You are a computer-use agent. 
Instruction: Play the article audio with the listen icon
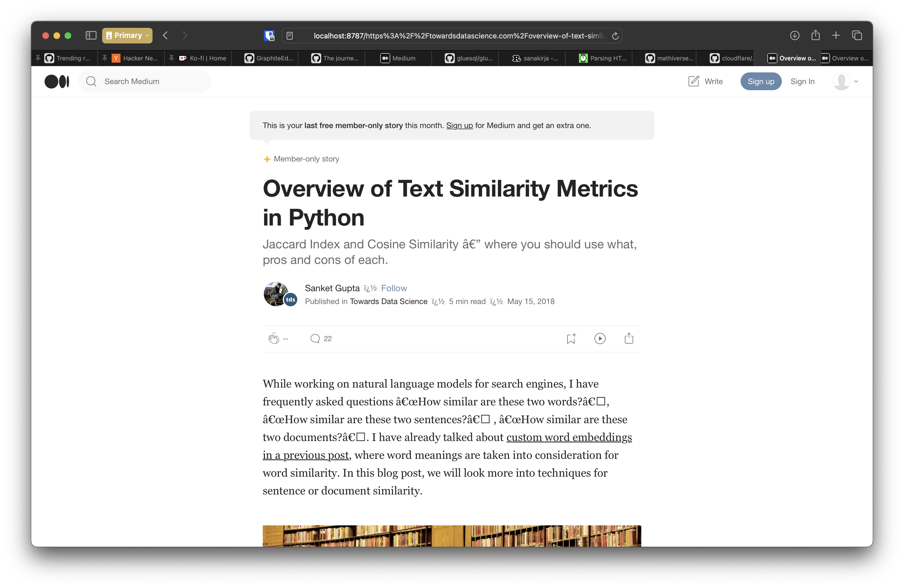pos(600,339)
